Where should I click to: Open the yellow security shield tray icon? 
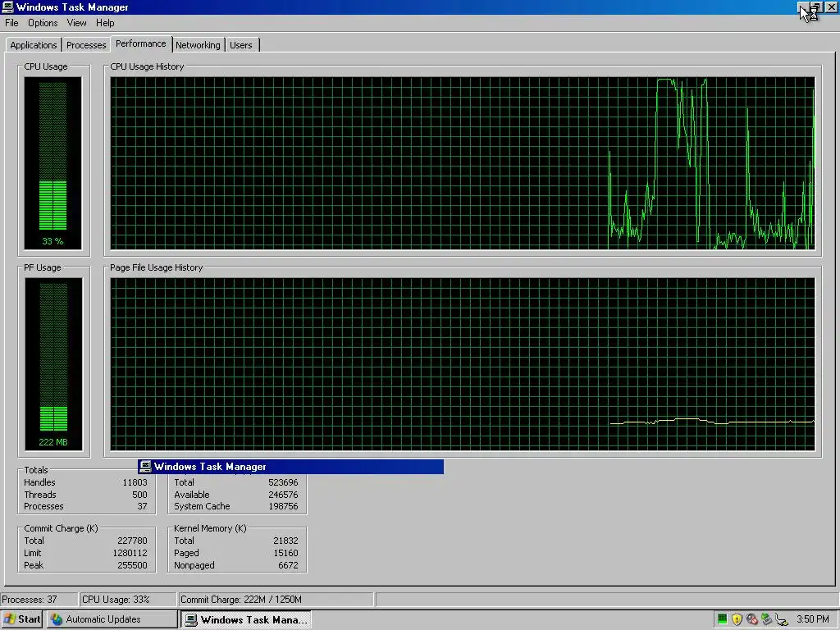(x=737, y=619)
